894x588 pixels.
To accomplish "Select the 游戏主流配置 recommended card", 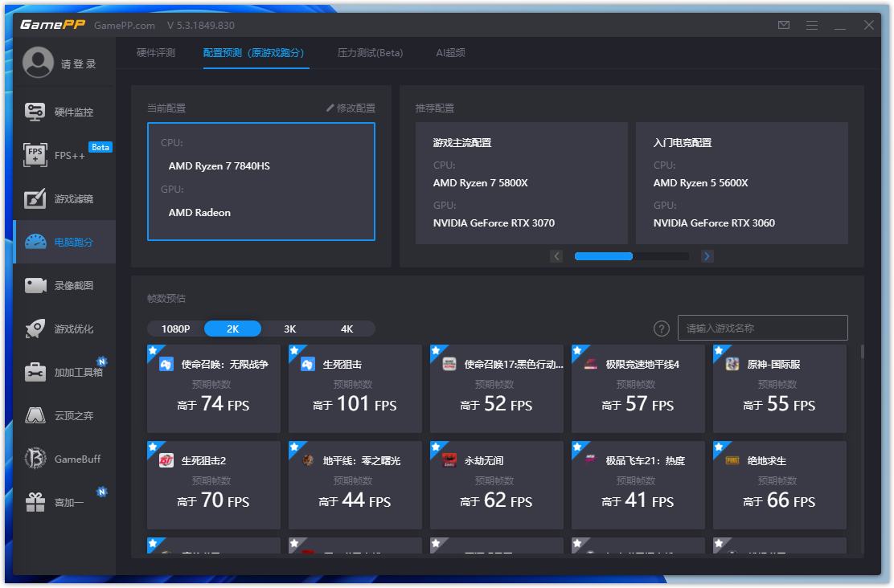I will (x=522, y=183).
